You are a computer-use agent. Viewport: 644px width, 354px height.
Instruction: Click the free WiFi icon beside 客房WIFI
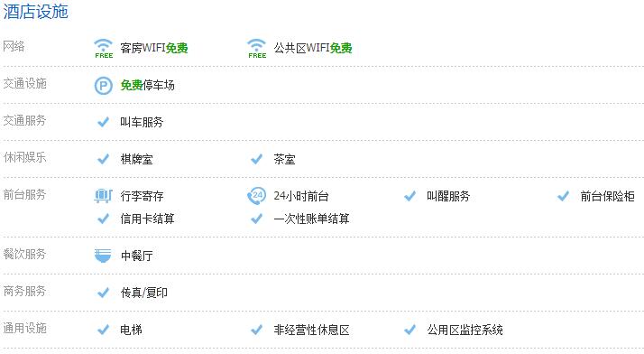pos(104,48)
